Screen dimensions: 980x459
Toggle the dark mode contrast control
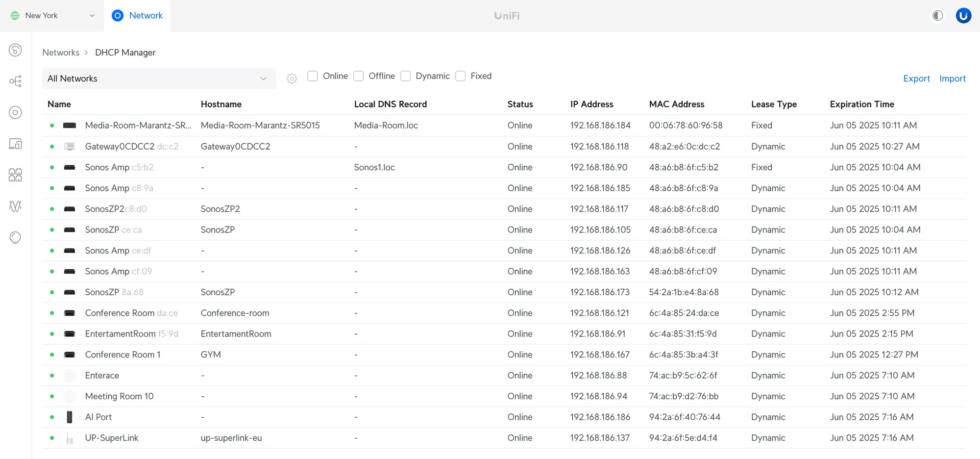pyautogui.click(x=938, y=15)
